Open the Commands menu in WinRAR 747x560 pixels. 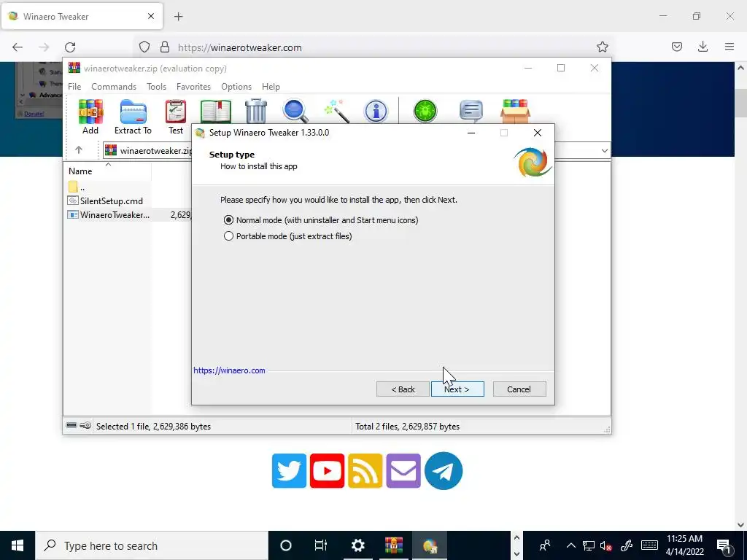click(x=114, y=87)
